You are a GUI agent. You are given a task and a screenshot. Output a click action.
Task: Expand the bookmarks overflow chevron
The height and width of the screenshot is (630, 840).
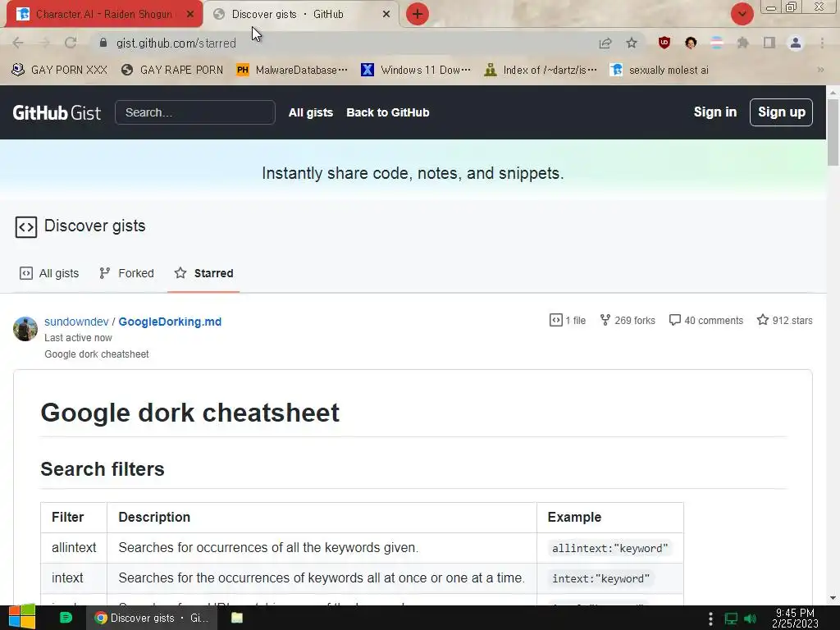point(820,70)
